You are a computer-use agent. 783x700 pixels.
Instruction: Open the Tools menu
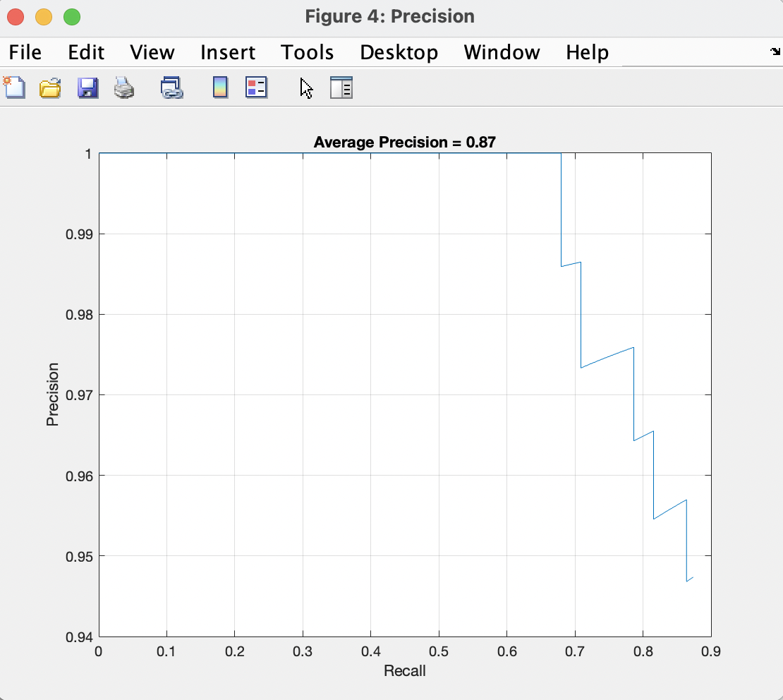(x=306, y=52)
